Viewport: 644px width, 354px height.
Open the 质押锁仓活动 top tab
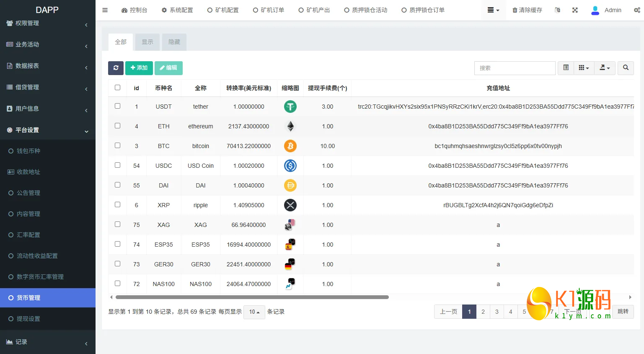[366, 10]
